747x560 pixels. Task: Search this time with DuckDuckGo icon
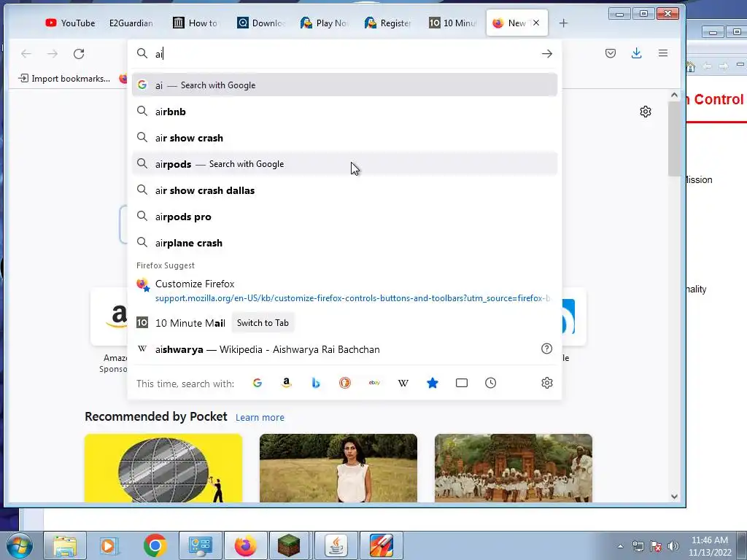click(345, 383)
